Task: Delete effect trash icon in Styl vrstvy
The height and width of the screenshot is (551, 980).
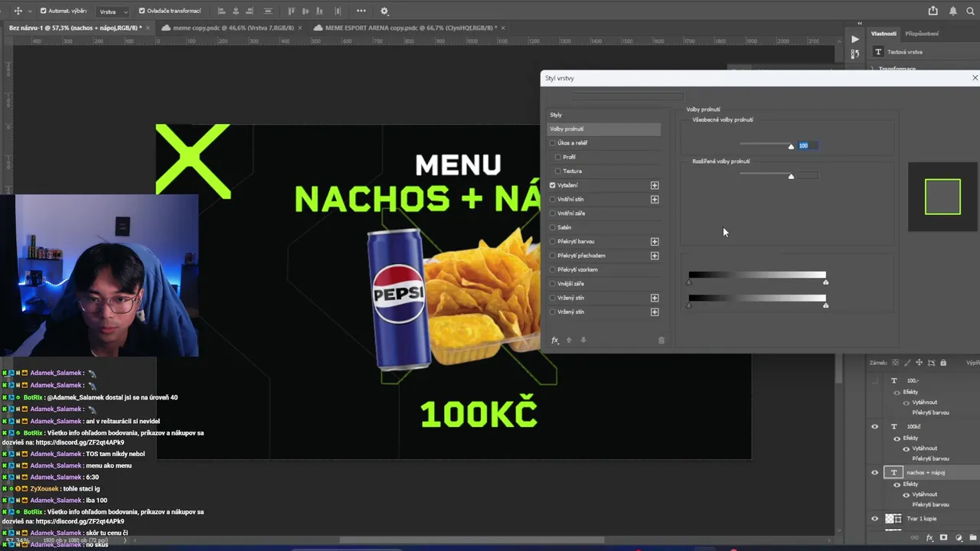Action: [x=661, y=340]
